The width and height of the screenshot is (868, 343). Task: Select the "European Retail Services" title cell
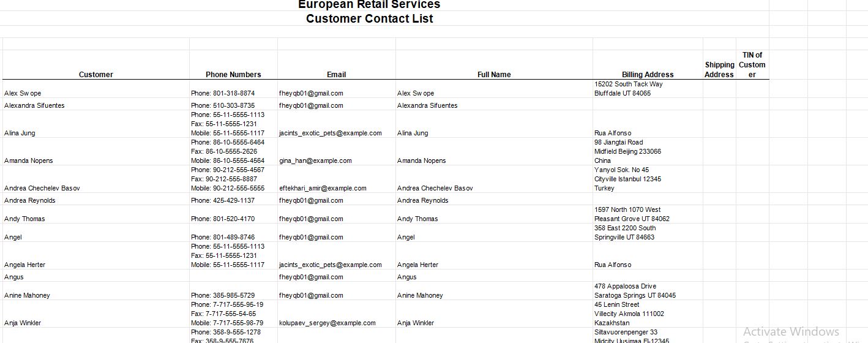pyautogui.click(x=369, y=5)
